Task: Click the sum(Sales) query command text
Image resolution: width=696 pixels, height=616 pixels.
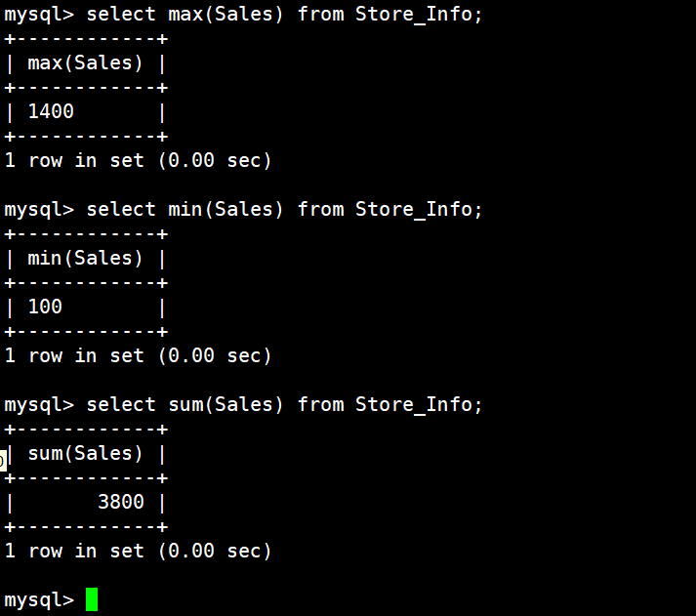Action: click(x=284, y=405)
